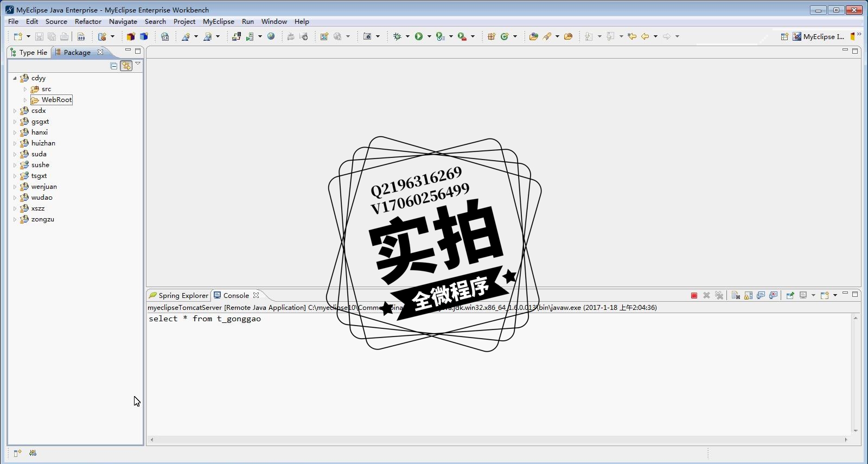Viewport: 868px width, 464px height.
Task: Click the status bar fast view icon
Action: (x=17, y=453)
